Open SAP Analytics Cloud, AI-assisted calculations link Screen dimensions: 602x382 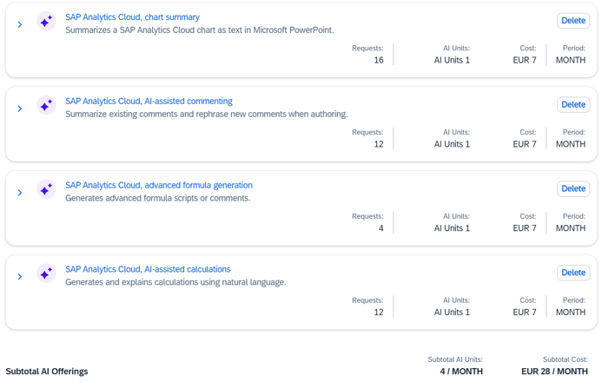click(148, 270)
